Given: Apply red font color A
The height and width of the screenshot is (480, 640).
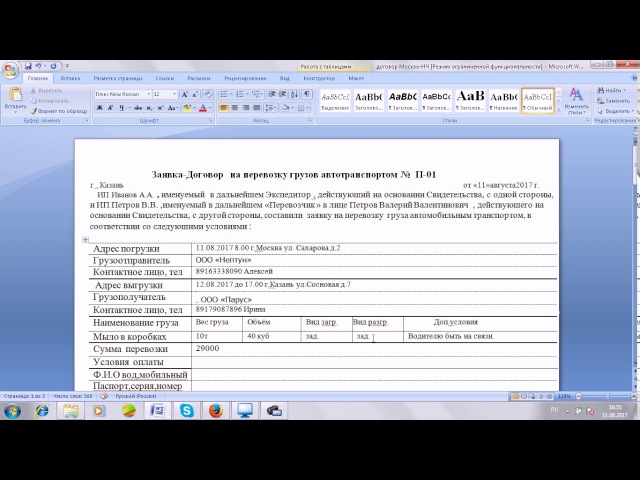Looking at the screenshot, I should (x=203, y=108).
